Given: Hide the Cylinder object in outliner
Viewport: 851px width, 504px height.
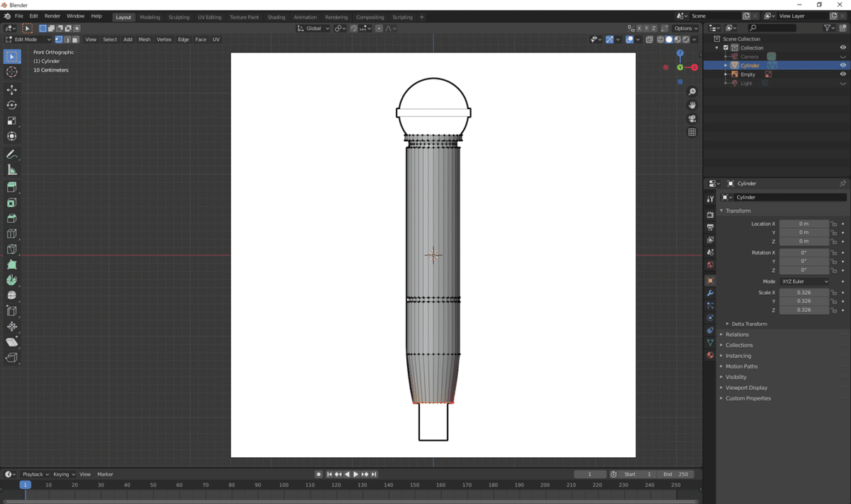Looking at the screenshot, I should (843, 65).
